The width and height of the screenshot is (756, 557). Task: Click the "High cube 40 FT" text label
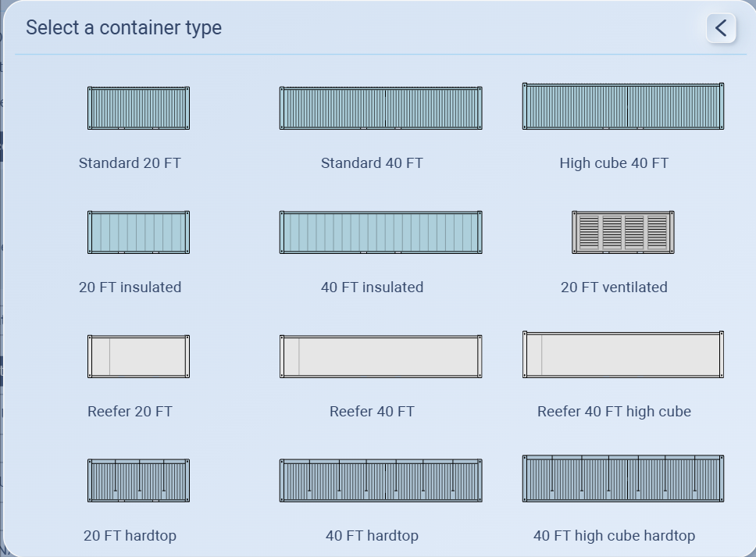[614, 163]
